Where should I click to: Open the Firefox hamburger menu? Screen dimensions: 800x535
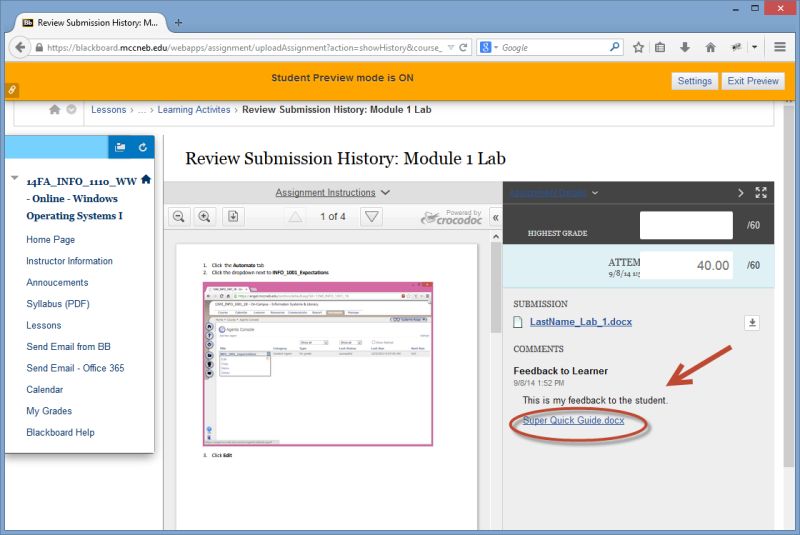coord(780,47)
